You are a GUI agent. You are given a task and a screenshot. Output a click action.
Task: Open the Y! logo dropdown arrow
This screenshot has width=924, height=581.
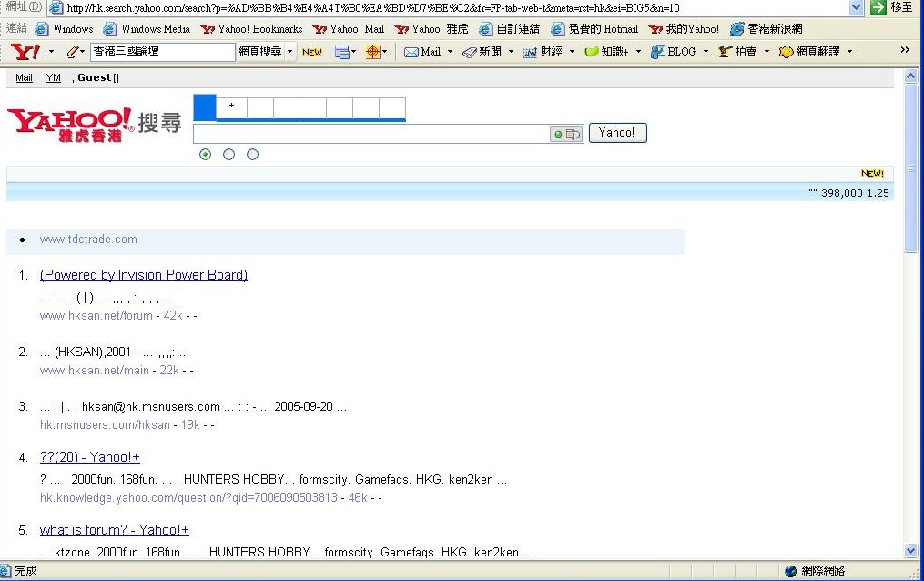point(51,52)
